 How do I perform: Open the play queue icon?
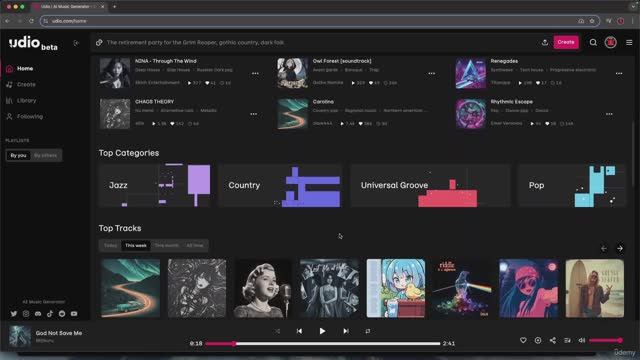pyautogui.click(x=567, y=340)
